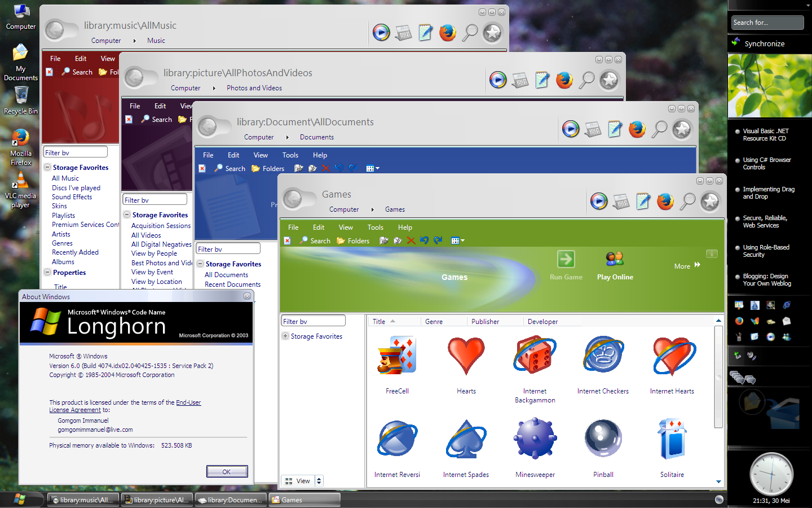
Task: Click Media Player icon in AllMusic window header
Action: tap(381, 33)
